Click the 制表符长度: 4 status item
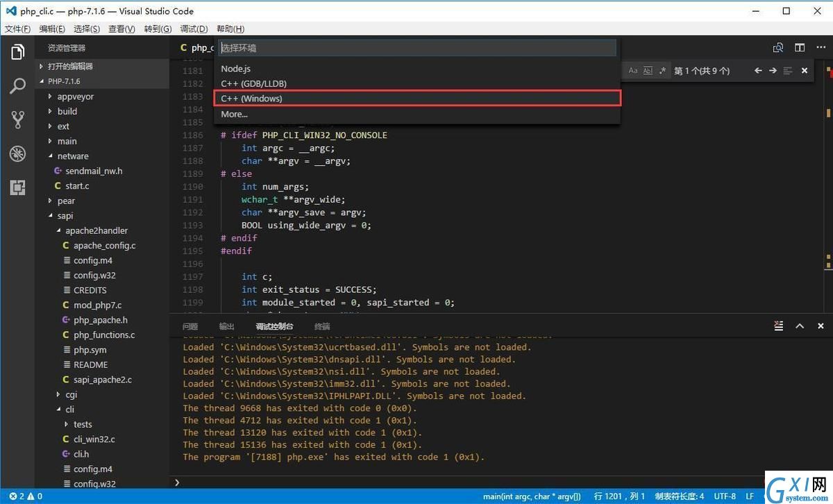The image size is (833, 504). (679, 496)
